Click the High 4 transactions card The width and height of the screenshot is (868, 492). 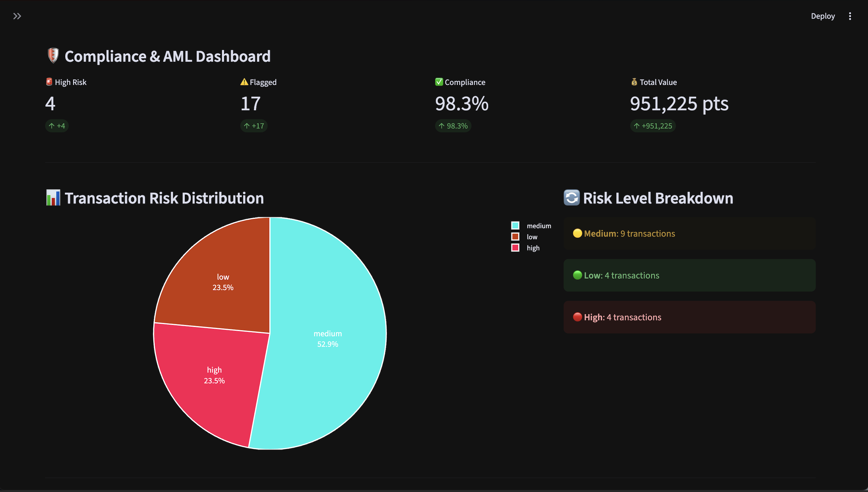pos(689,317)
